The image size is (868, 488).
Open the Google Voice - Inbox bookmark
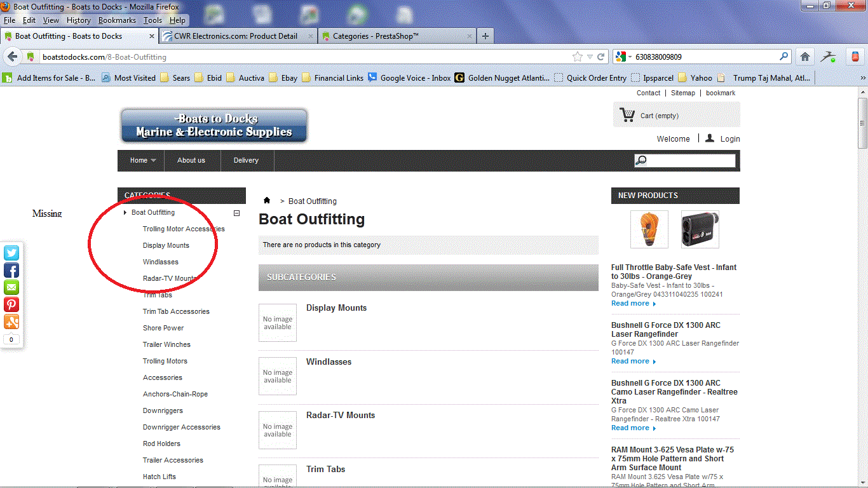[x=409, y=78]
